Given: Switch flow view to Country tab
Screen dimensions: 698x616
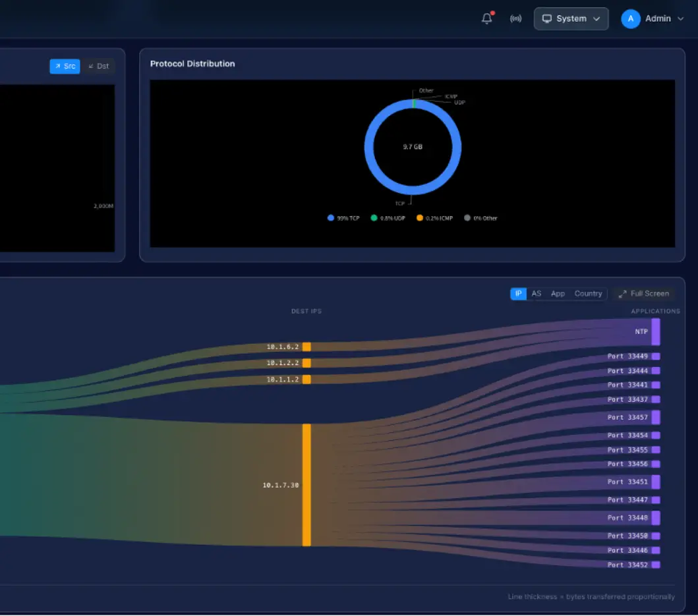Looking at the screenshot, I should [x=588, y=294].
